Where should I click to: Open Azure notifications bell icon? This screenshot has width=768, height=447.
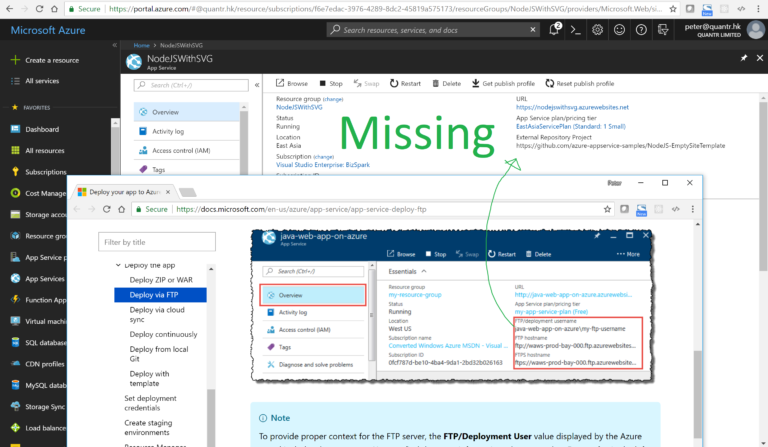click(554, 30)
